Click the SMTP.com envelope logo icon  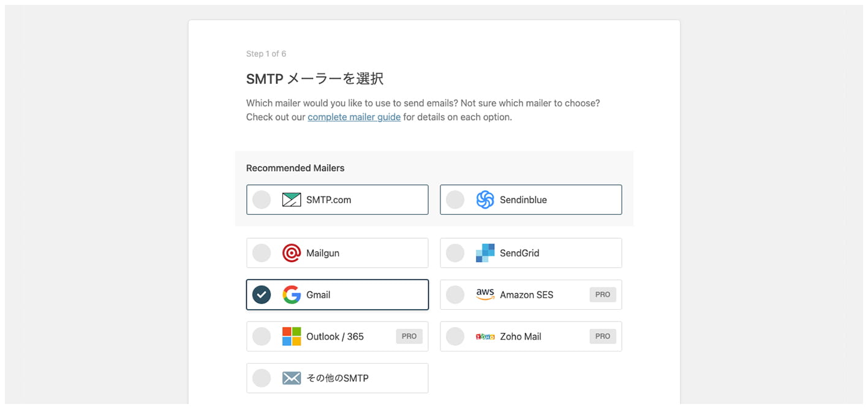tap(292, 200)
